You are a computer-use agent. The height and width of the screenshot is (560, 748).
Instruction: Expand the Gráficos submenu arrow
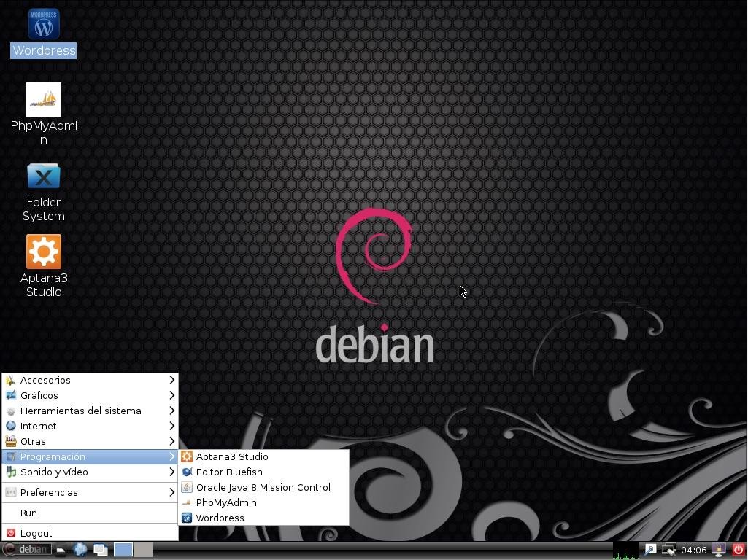click(171, 395)
